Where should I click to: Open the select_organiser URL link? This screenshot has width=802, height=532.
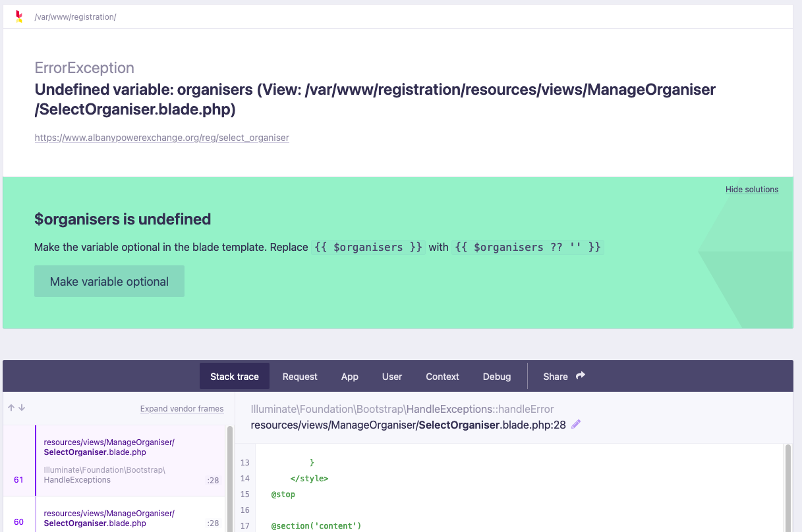pyautogui.click(x=161, y=138)
